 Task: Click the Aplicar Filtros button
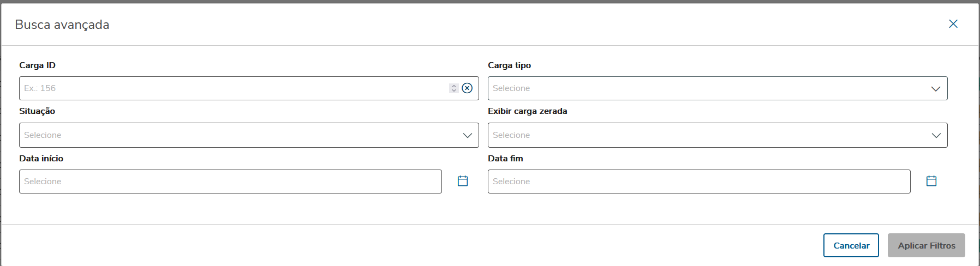pyautogui.click(x=926, y=245)
